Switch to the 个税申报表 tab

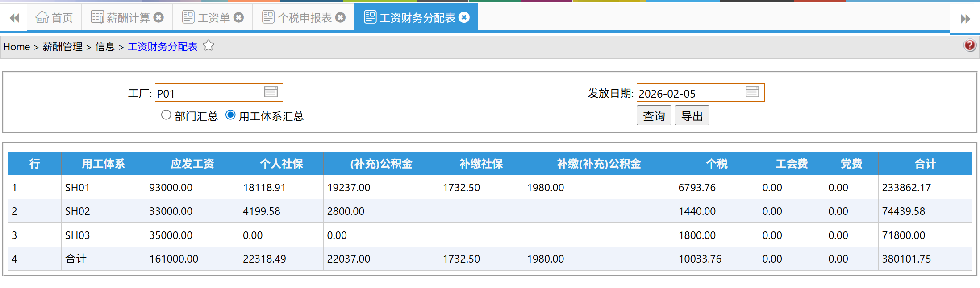click(304, 17)
